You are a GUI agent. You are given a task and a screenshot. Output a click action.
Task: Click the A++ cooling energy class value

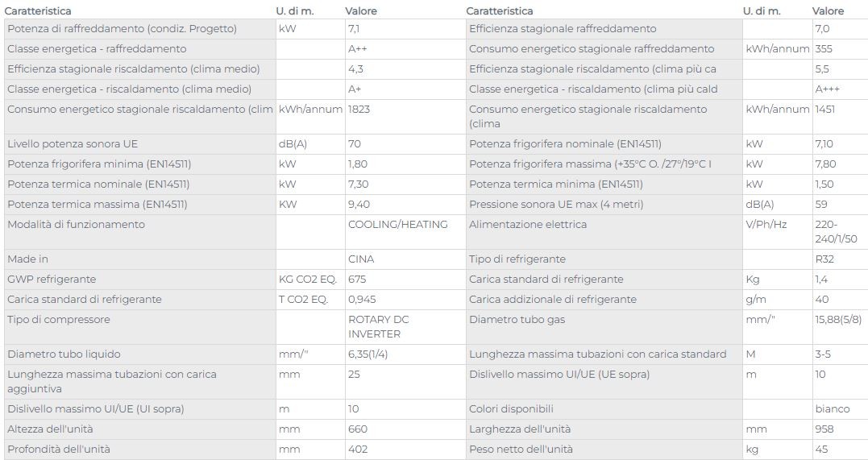[358, 48]
